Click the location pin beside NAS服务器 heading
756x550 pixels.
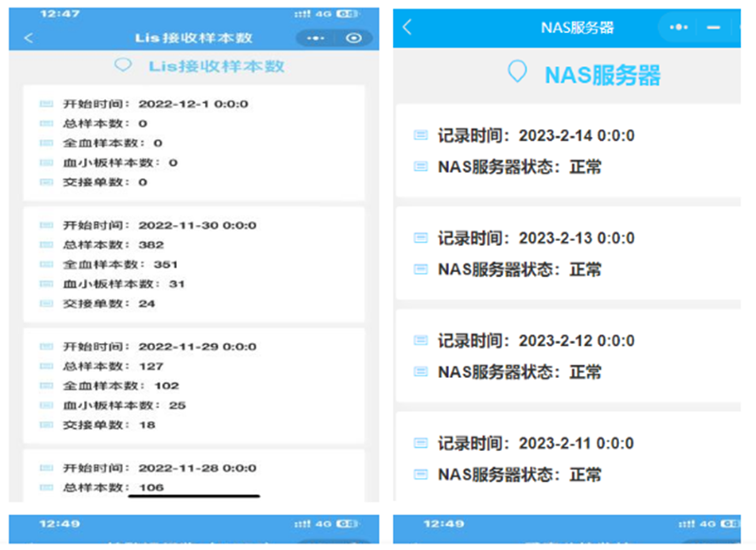click(x=517, y=73)
